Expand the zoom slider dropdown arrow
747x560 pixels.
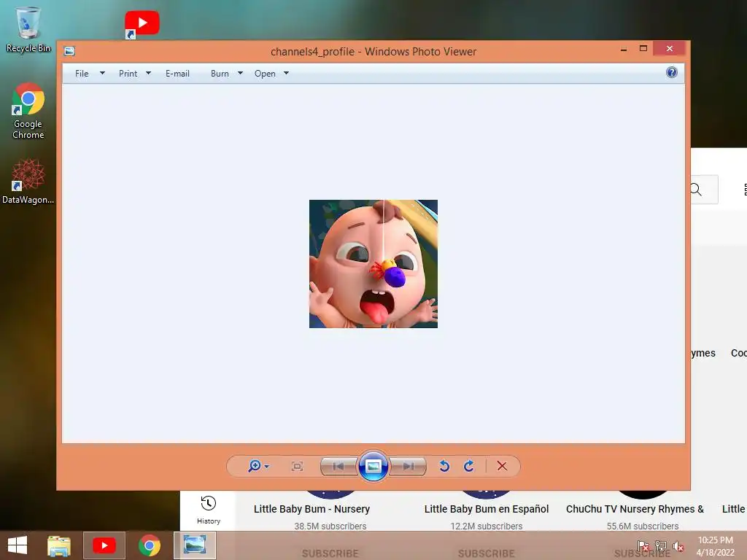(267, 466)
